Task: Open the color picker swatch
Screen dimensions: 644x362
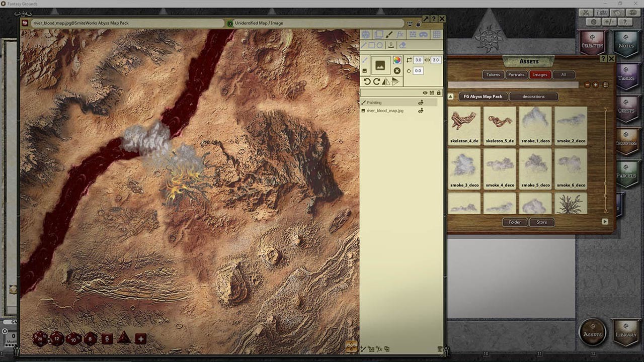Action: (x=397, y=60)
